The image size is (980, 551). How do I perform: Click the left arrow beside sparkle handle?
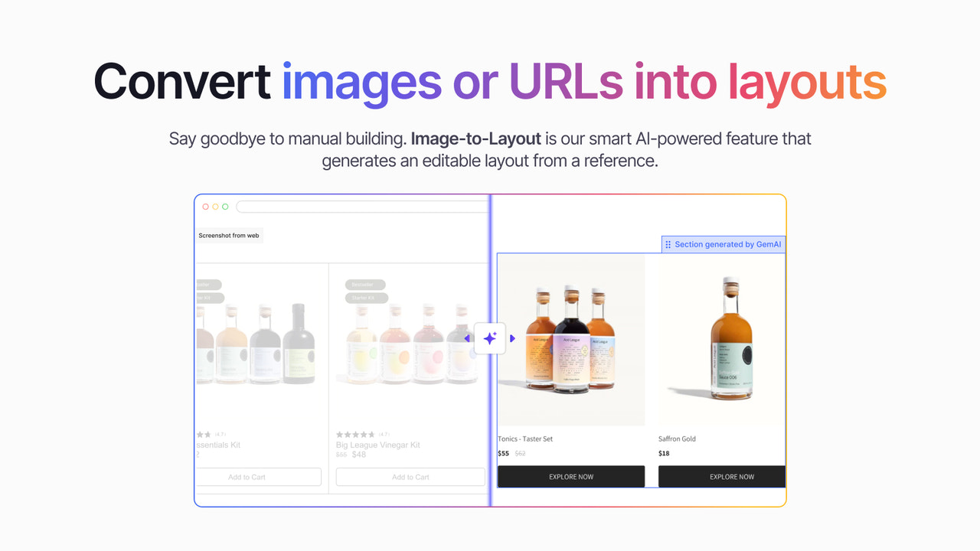click(467, 338)
